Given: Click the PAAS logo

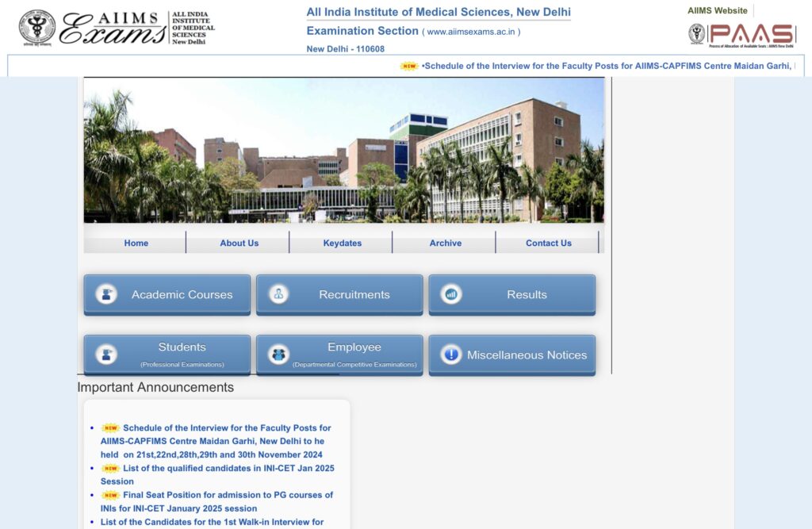Looking at the screenshot, I should (x=741, y=35).
